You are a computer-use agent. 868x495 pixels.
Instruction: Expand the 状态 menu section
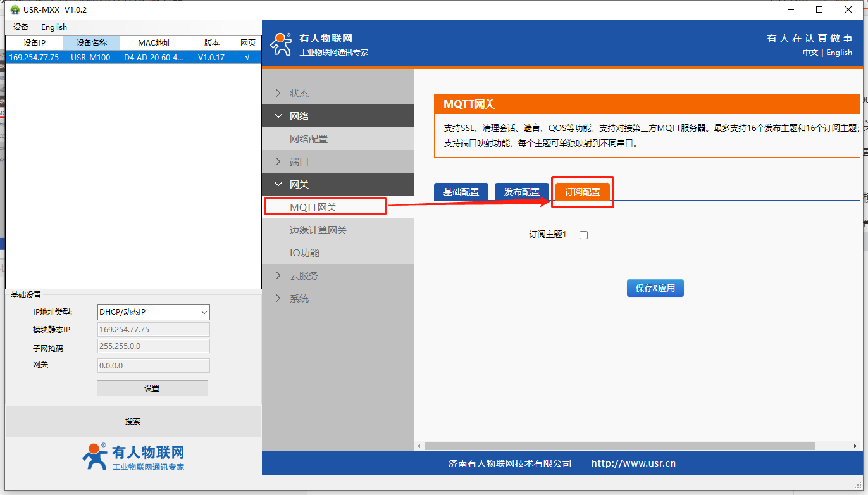pyautogui.click(x=338, y=93)
